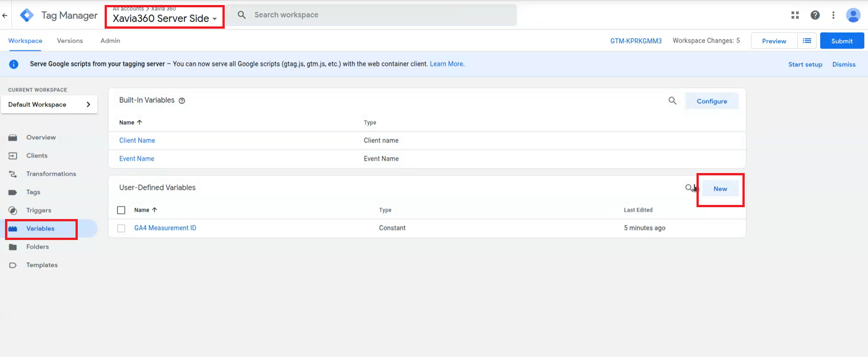Click New to create a variable
868x357 pixels.
tap(720, 189)
